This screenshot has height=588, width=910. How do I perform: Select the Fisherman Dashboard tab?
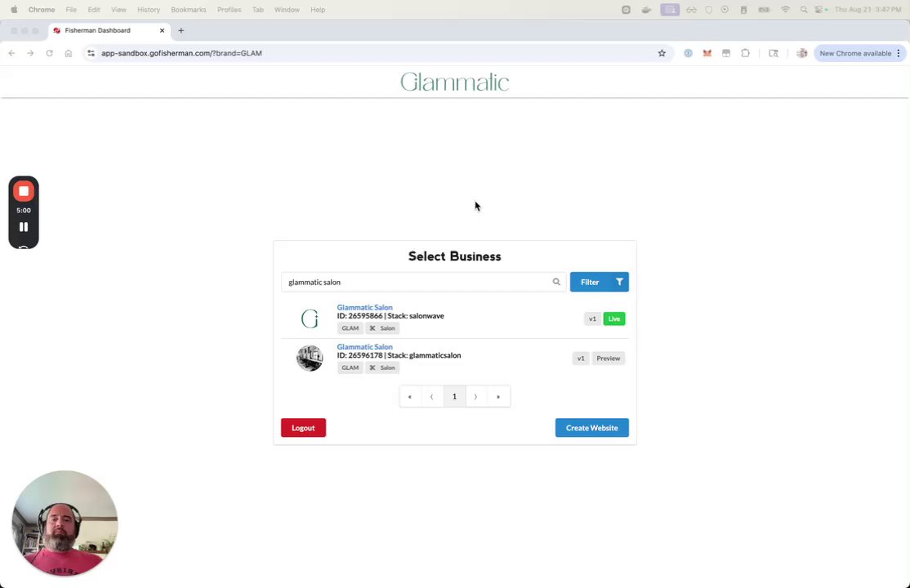pos(109,31)
